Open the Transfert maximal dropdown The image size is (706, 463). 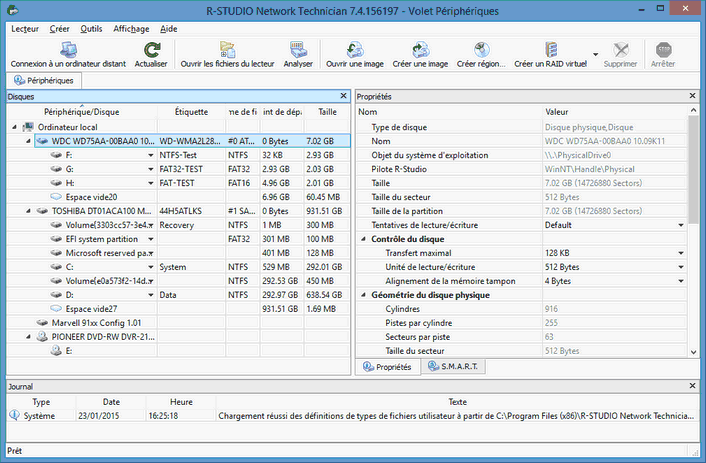[x=681, y=253]
